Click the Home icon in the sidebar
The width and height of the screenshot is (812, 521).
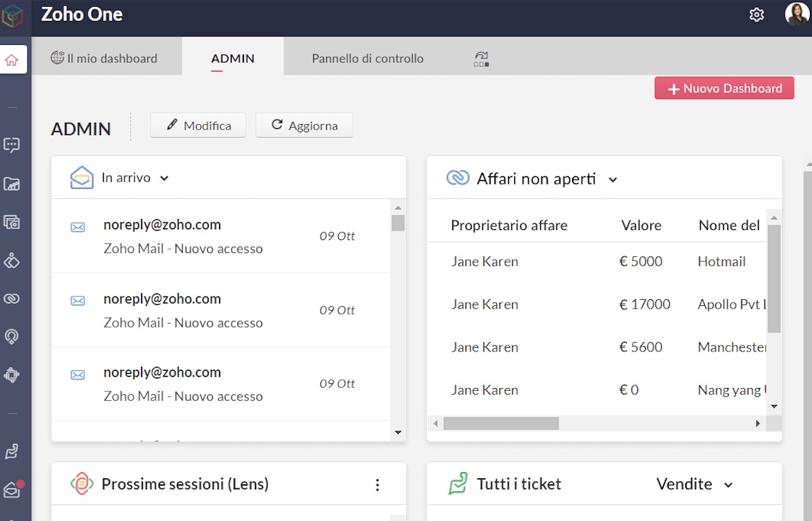12,60
